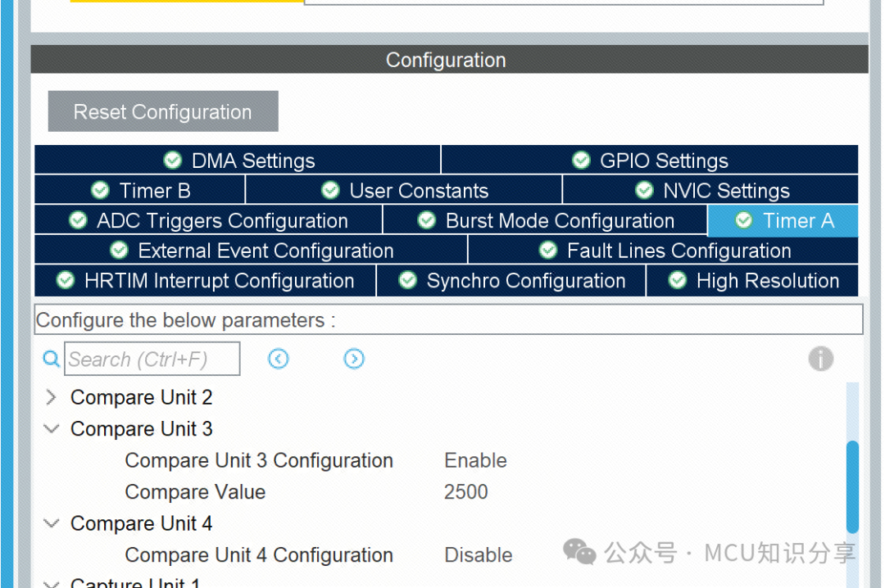Click green check icon on DMA Settings

(x=173, y=161)
